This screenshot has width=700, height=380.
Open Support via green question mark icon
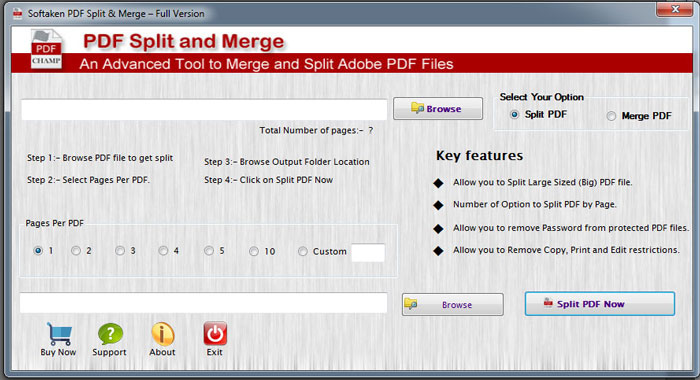110,334
